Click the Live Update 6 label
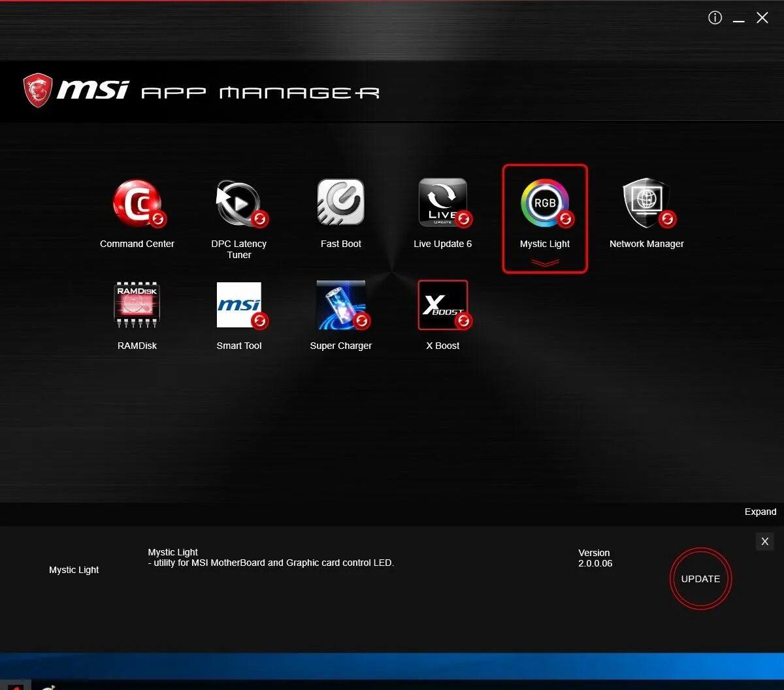The height and width of the screenshot is (690, 784). tap(443, 244)
